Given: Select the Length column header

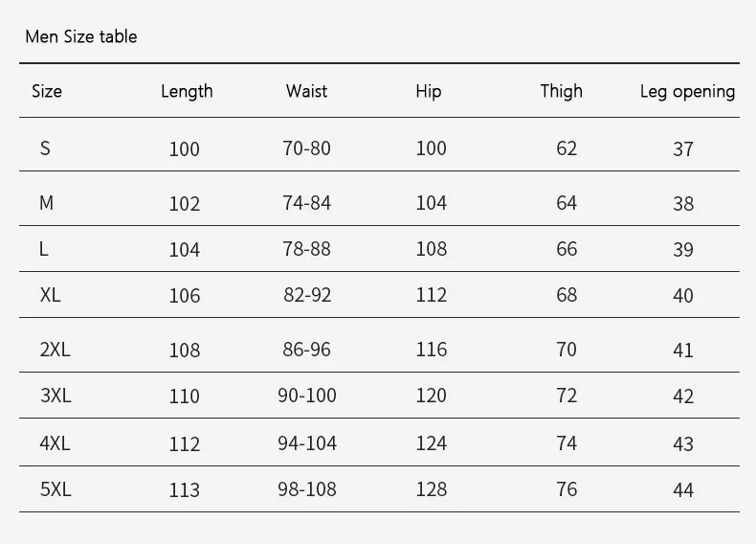Looking at the screenshot, I should [187, 92].
